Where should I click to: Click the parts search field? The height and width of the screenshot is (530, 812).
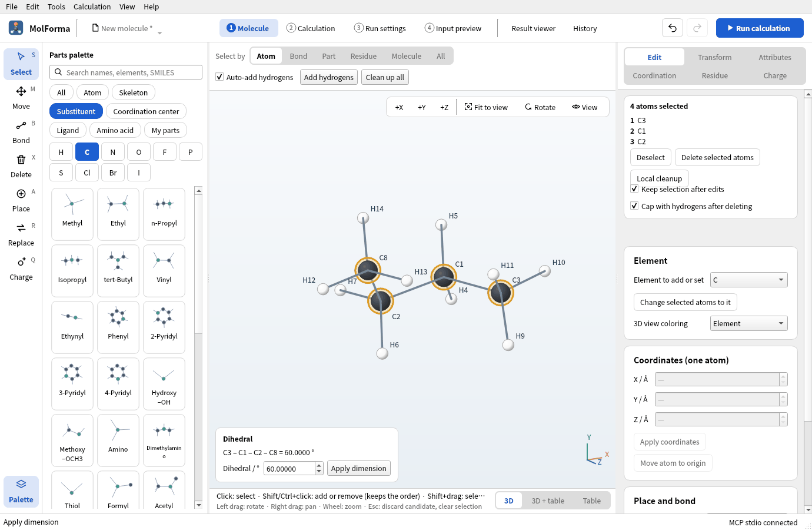pos(126,72)
